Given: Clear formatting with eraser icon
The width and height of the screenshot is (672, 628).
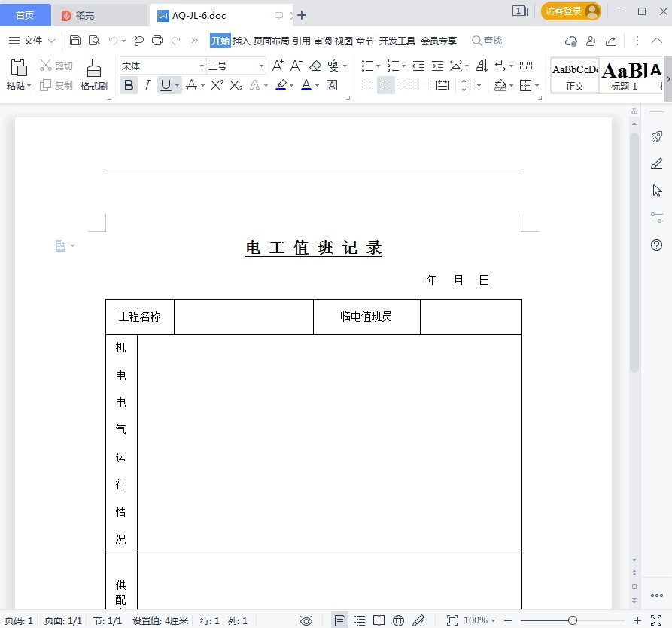Looking at the screenshot, I should 315,66.
